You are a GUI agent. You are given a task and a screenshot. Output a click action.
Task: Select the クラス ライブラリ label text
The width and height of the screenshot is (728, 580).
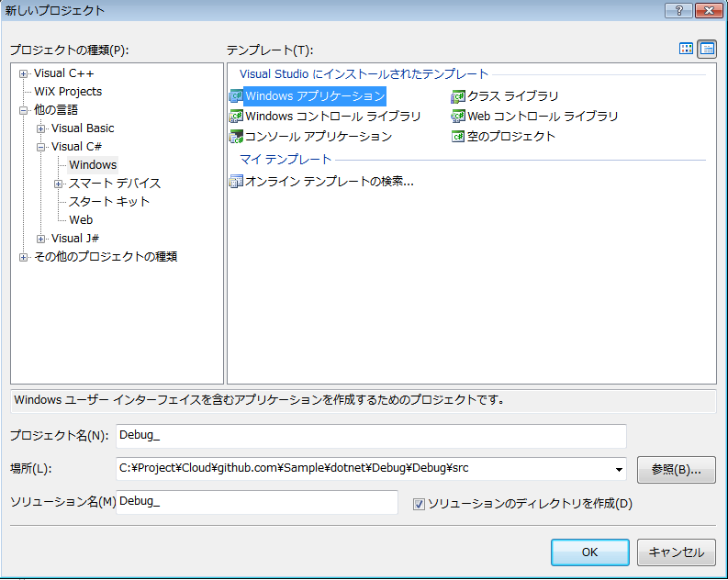[x=513, y=96]
